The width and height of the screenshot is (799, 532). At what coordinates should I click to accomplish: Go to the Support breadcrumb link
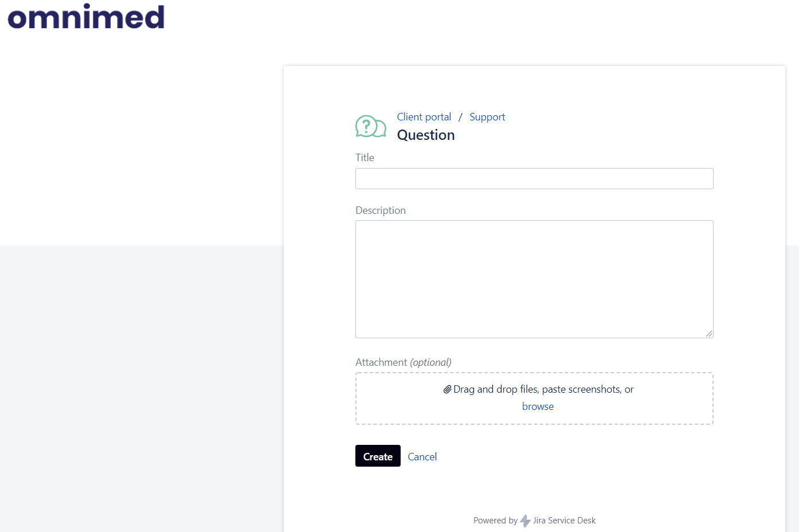tap(487, 117)
